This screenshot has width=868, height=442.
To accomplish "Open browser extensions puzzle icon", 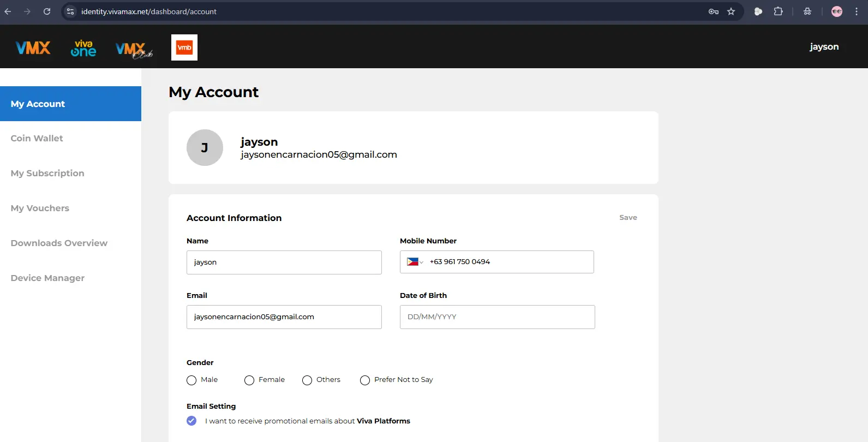I will click(779, 11).
